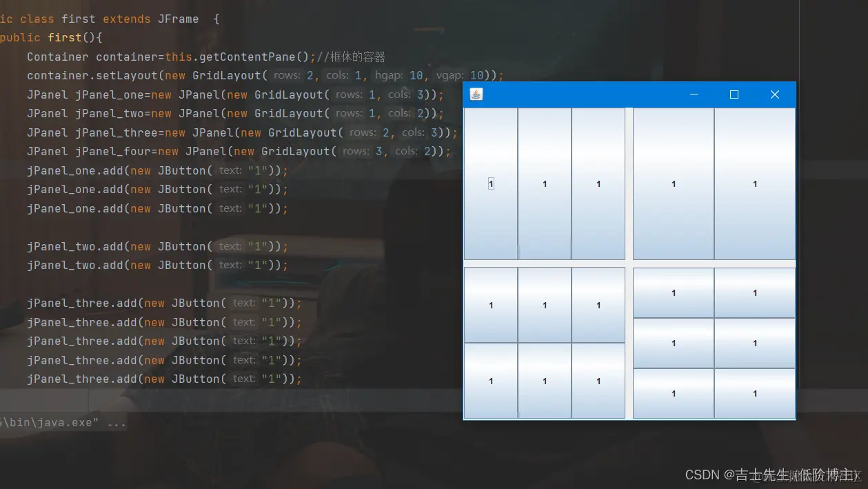The height and width of the screenshot is (489, 868).
Task: Click the upper-right '1' button in the bottom-left six-button panel
Action: tap(598, 305)
